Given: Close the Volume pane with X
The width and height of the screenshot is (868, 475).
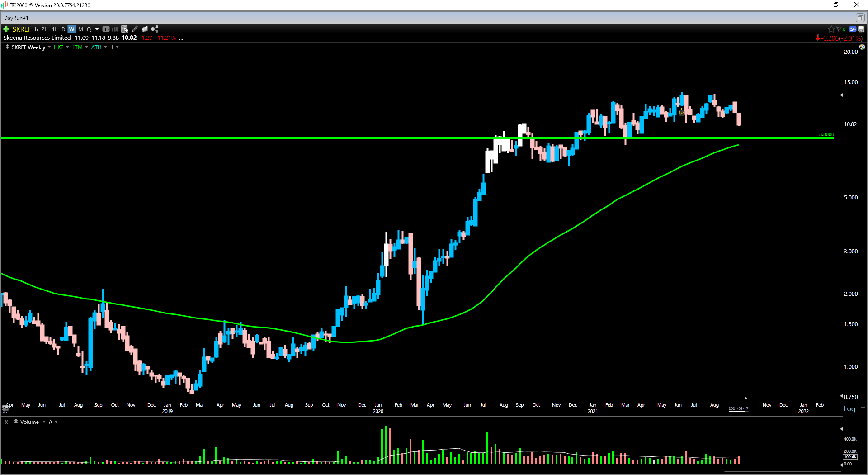Looking at the screenshot, I should 6,422.
